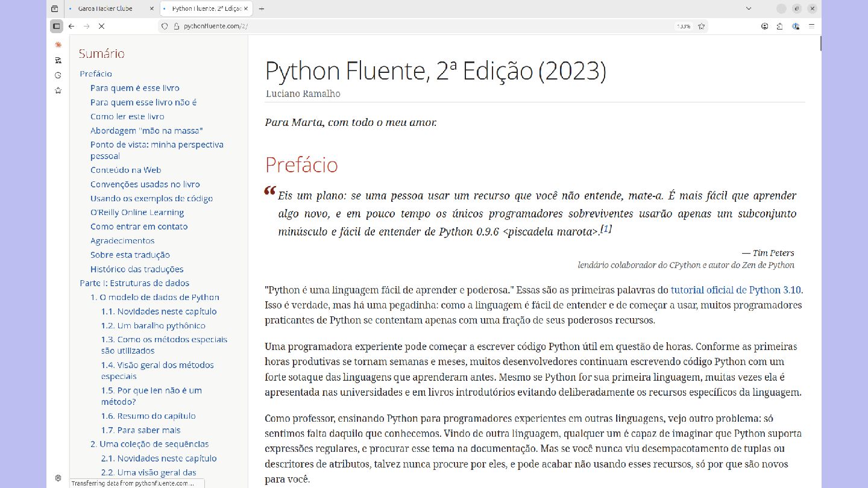868x488 pixels.
Task: Go to '2.1. Novidades neste capítulo'
Action: point(159,458)
